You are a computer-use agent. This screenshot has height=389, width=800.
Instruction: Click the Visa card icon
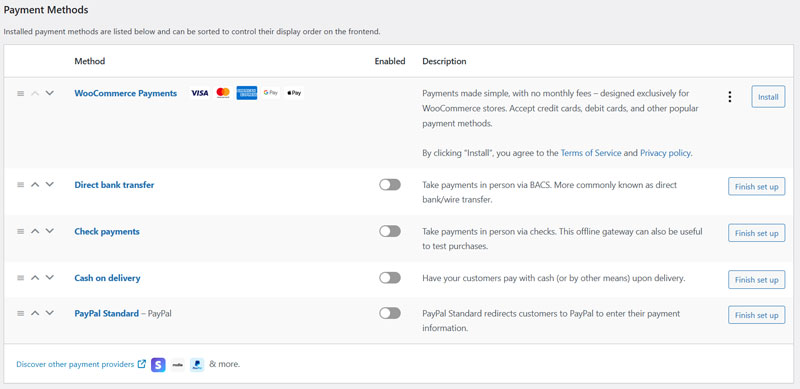[199, 93]
